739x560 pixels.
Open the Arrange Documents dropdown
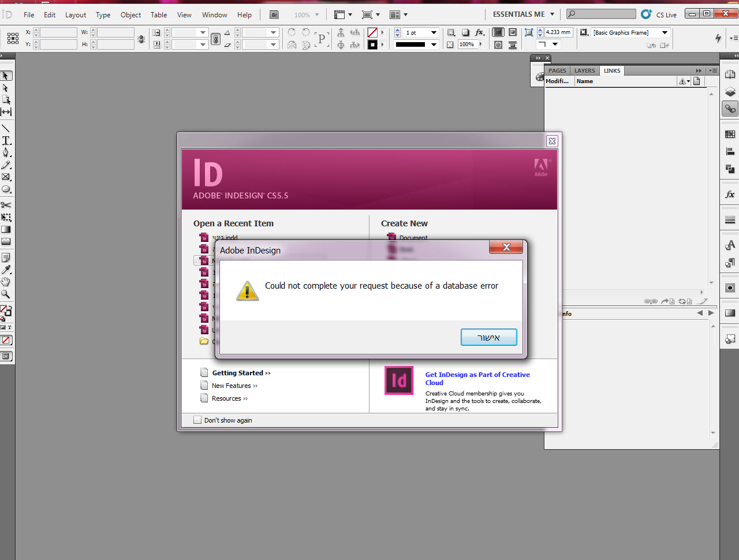click(398, 15)
